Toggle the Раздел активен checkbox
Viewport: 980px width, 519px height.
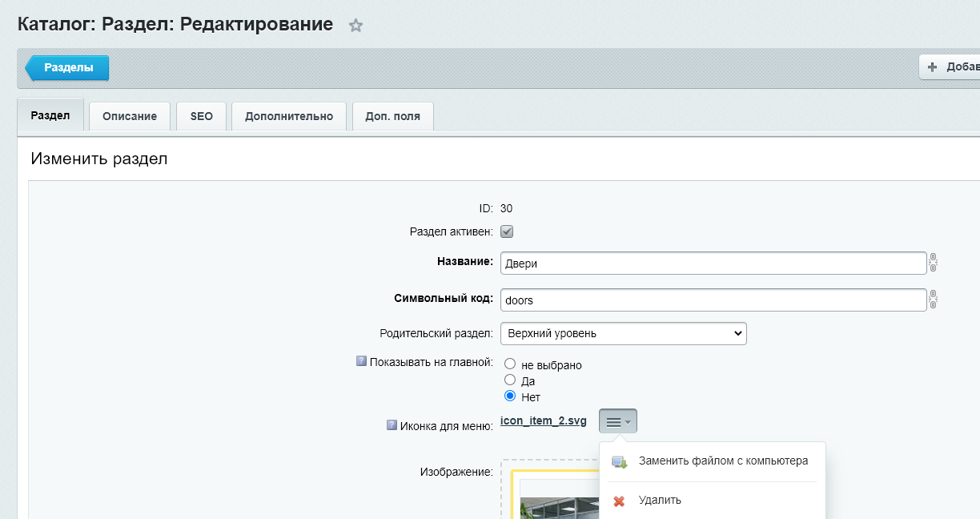click(507, 231)
